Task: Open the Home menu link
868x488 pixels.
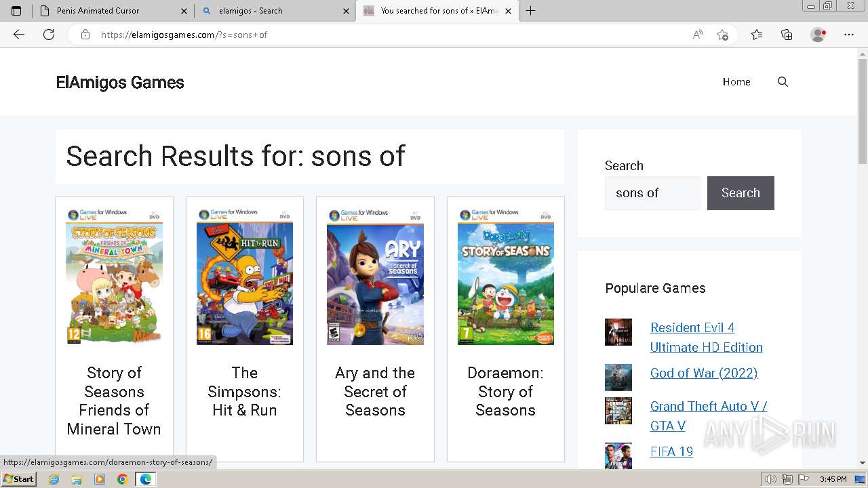Action: click(736, 82)
